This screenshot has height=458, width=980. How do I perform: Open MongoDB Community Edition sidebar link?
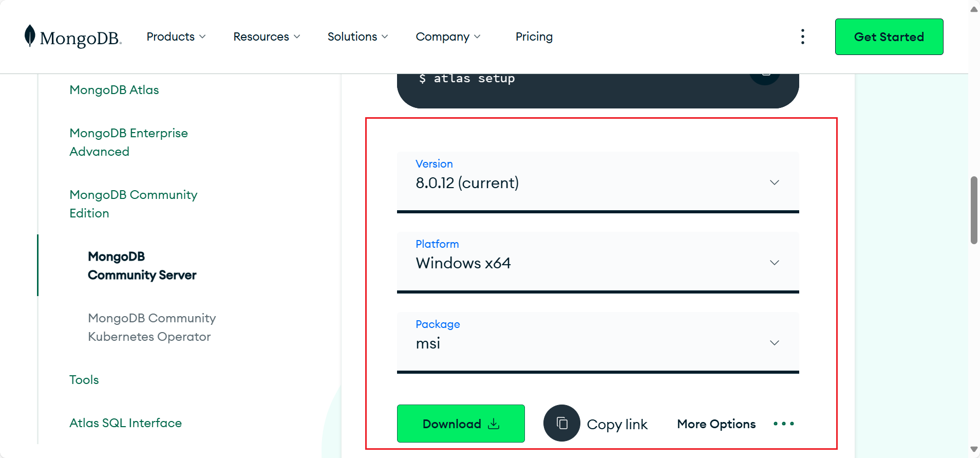tap(133, 204)
